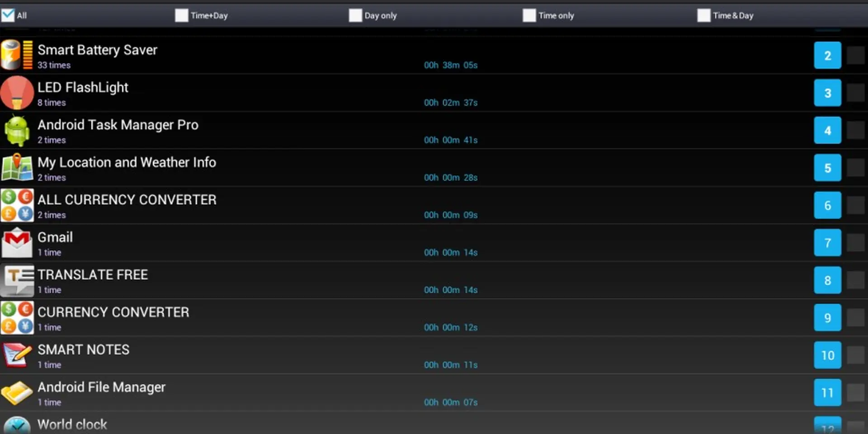Click the World clock app icon
Screen dimensions: 868x434
pos(17,425)
